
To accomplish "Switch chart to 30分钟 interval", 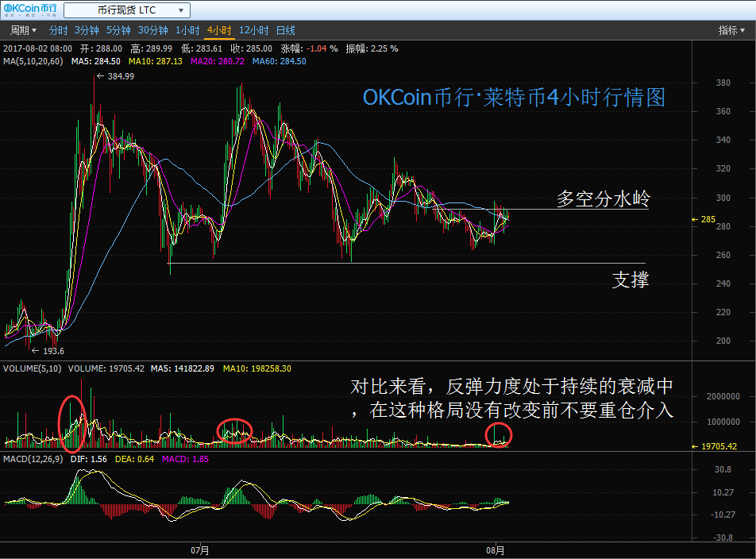I will click(x=152, y=30).
